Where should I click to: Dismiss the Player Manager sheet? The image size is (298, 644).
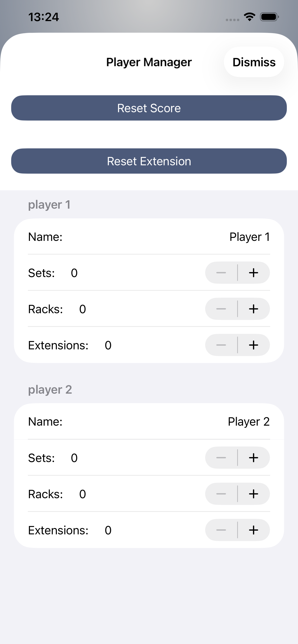coord(254,62)
